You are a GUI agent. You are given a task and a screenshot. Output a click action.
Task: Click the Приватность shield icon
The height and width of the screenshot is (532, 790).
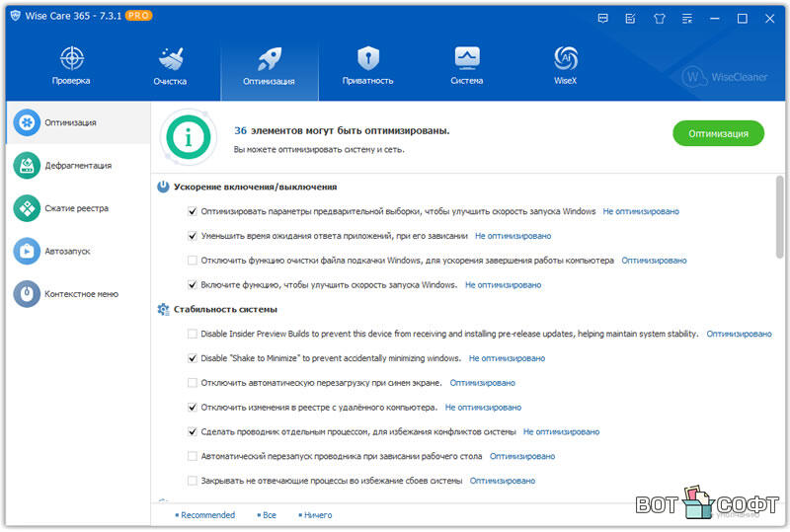pyautogui.click(x=367, y=58)
